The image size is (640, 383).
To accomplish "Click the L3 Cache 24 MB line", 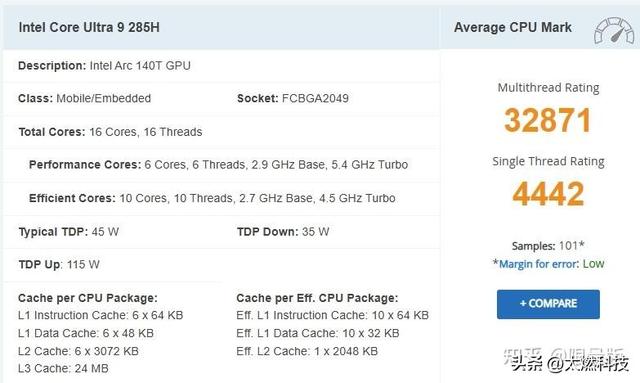I will pos(63,368).
